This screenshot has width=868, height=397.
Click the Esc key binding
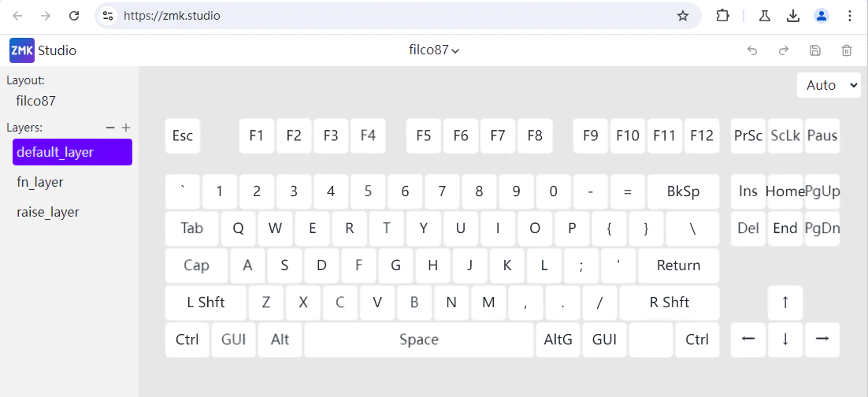tap(183, 135)
